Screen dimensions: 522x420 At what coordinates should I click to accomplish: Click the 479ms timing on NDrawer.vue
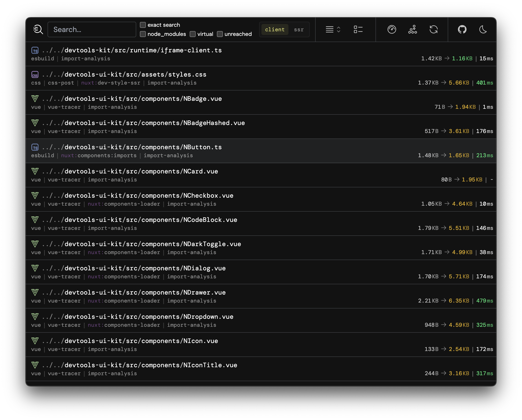[x=485, y=301]
